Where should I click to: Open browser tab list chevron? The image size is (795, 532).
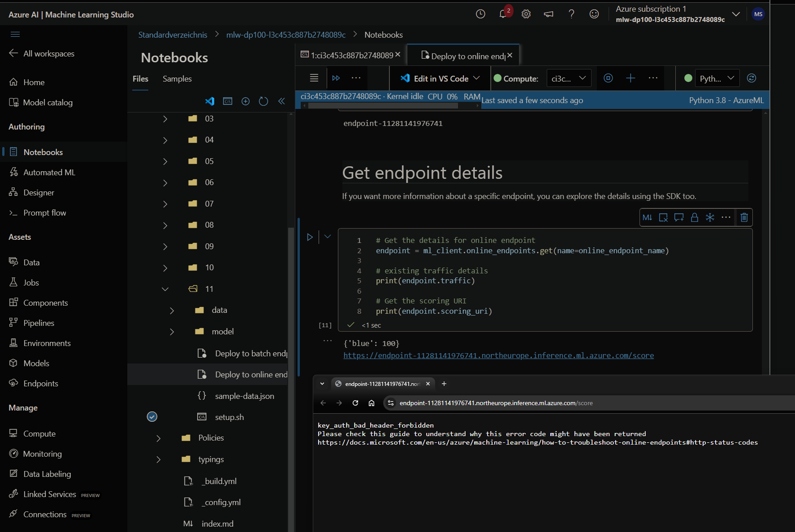pos(322,384)
